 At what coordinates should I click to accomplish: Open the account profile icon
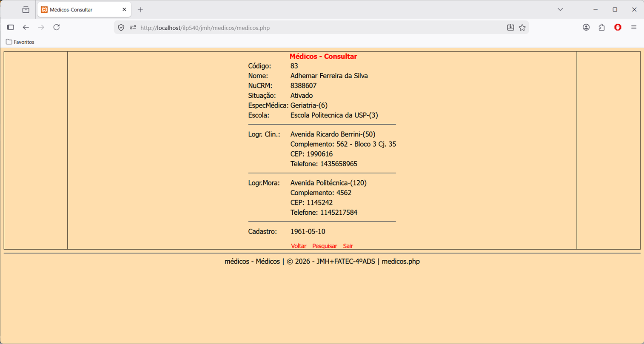586,27
